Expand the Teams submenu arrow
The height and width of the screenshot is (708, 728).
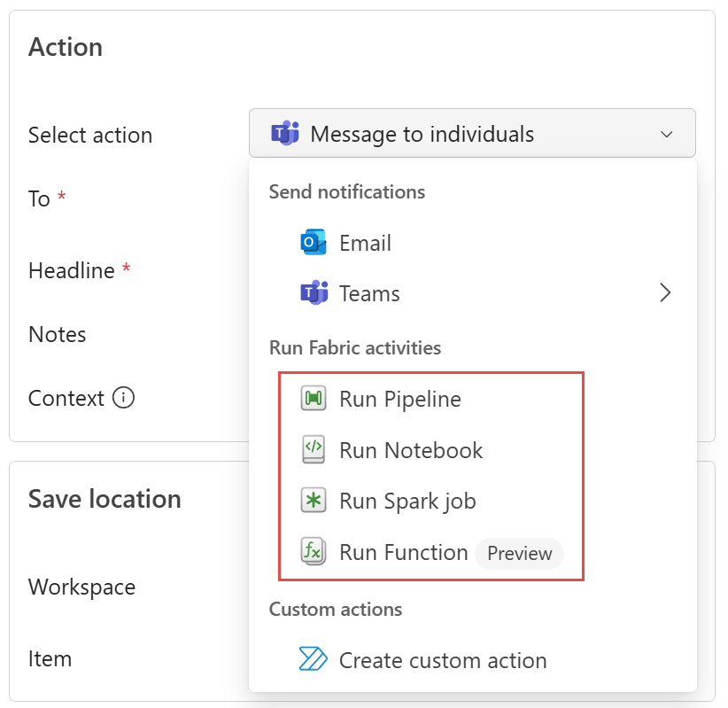point(666,293)
